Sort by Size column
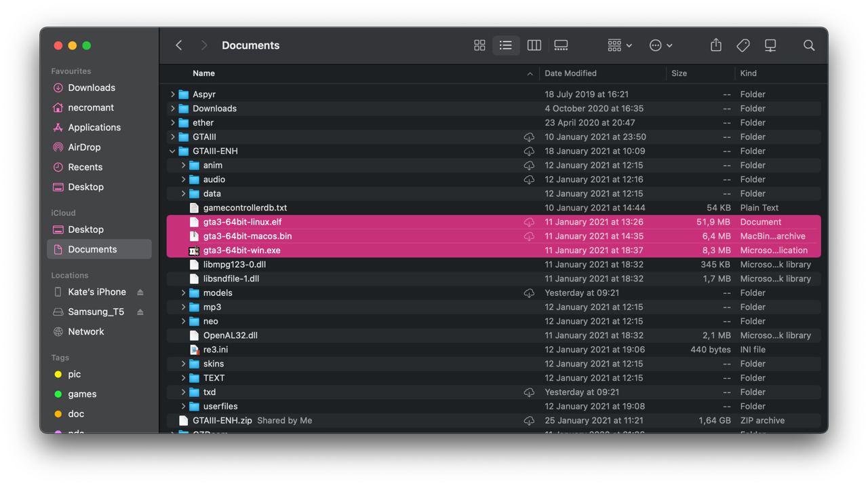The width and height of the screenshot is (868, 486). (679, 73)
